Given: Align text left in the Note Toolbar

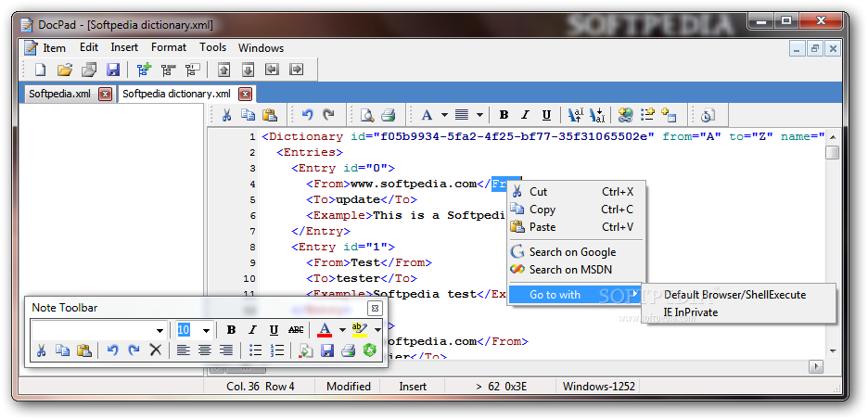Looking at the screenshot, I should point(184,350).
